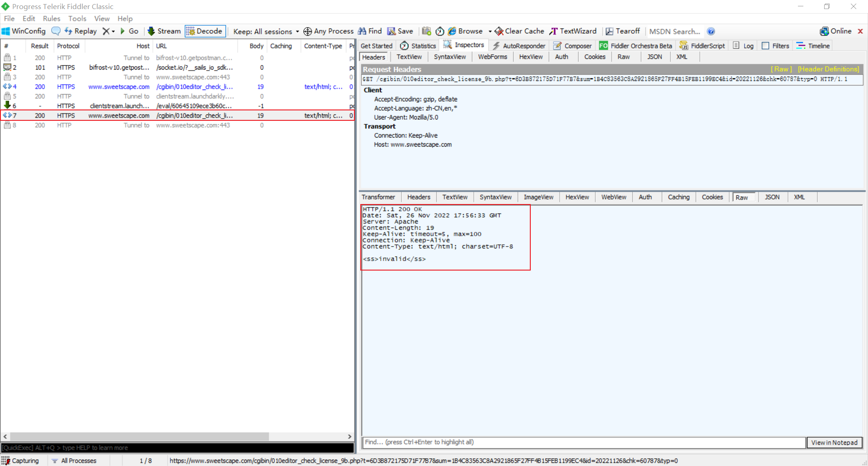This screenshot has width=868, height=466.
Task: Sort sessions by Content-Type column header
Action: [x=323, y=46]
